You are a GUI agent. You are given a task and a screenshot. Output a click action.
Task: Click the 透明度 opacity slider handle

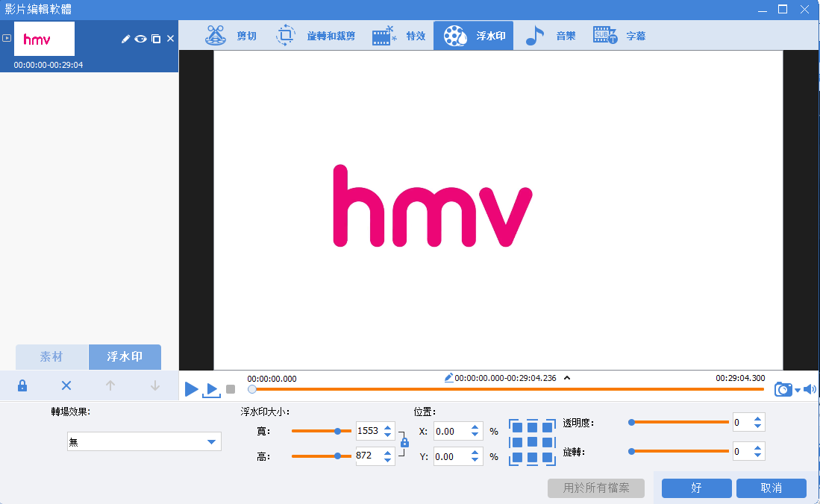[x=632, y=422]
